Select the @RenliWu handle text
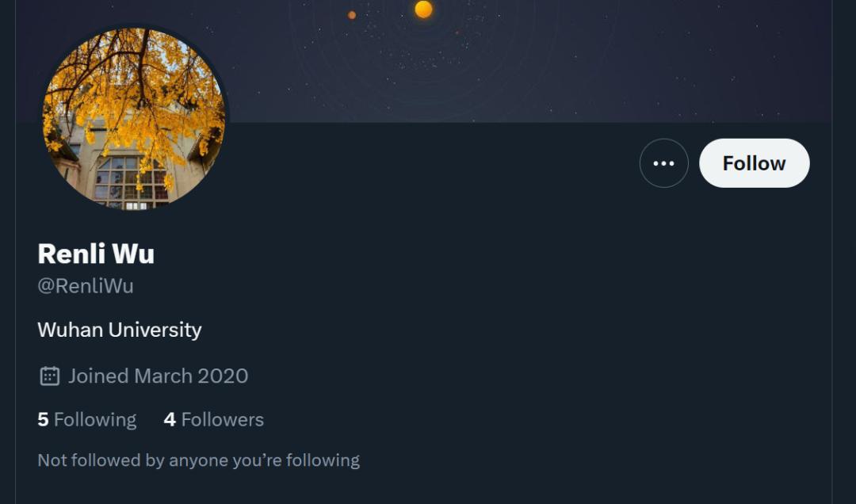856x504 pixels. point(86,286)
